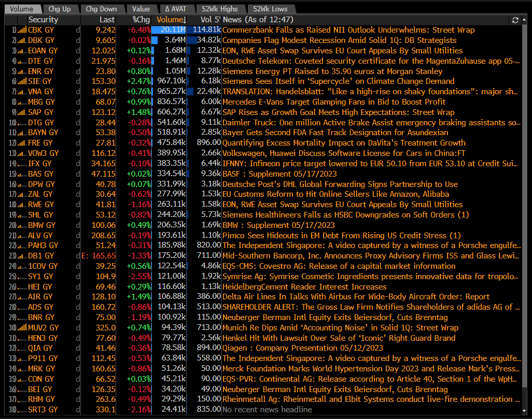
Task: Select the BAS GY security
Action: tap(41, 174)
